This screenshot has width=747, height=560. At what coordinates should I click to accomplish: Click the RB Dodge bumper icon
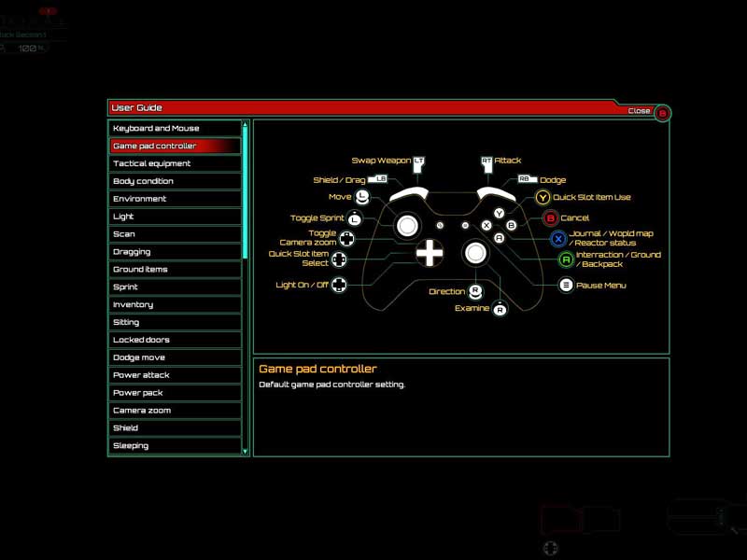524,179
